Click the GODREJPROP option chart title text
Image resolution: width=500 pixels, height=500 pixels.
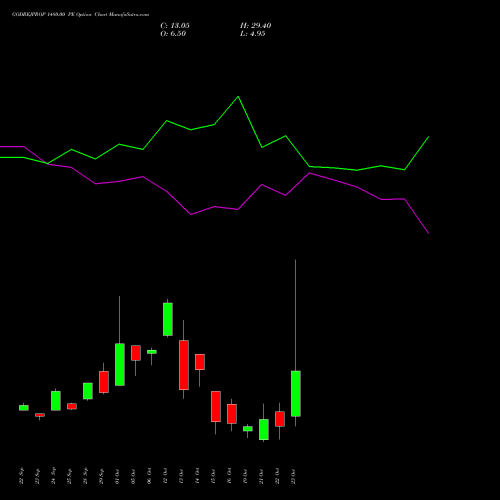click(80, 15)
